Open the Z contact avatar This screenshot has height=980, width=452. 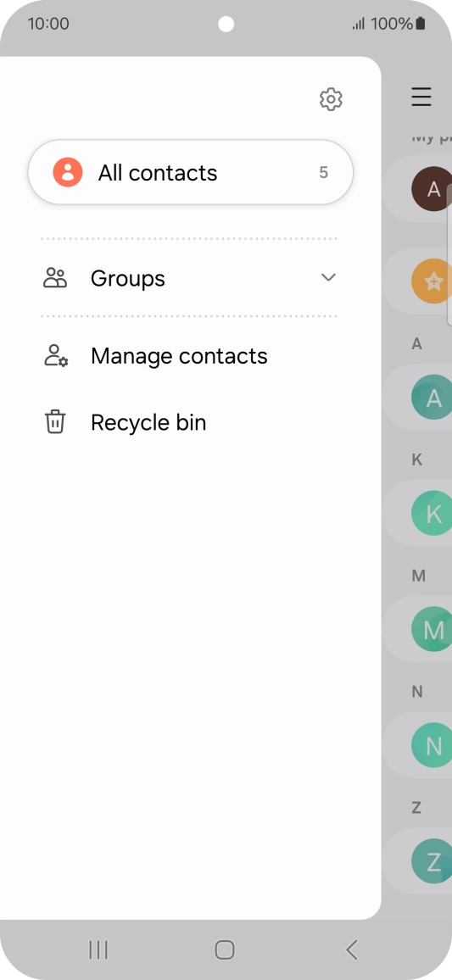(x=432, y=861)
